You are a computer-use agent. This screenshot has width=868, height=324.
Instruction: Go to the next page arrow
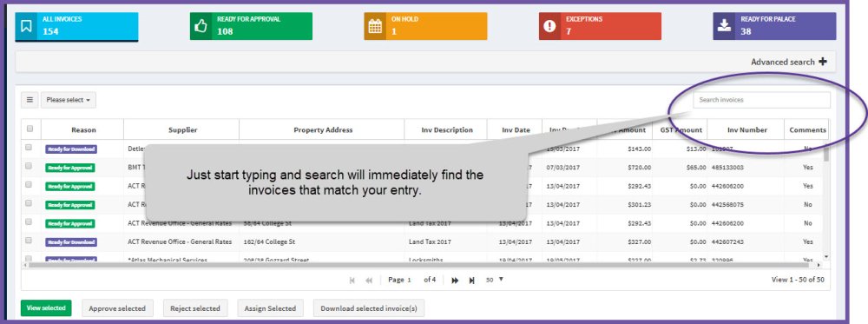(x=455, y=281)
